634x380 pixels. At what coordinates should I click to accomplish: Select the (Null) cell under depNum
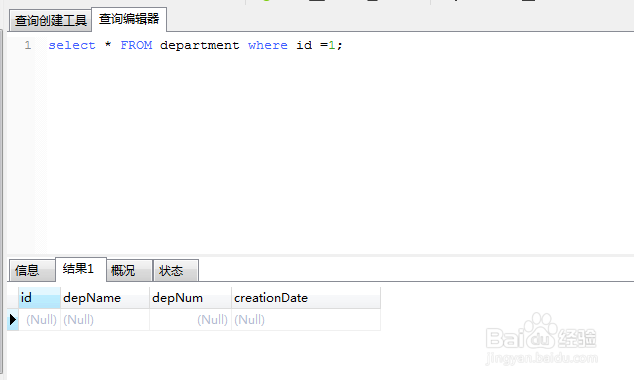[190, 320]
